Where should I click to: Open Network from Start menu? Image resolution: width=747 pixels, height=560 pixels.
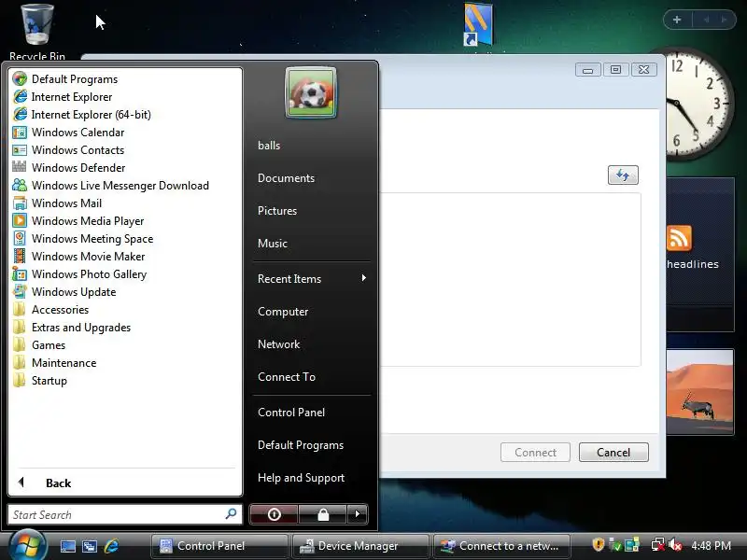pyautogui.click(x=278, y=343)
